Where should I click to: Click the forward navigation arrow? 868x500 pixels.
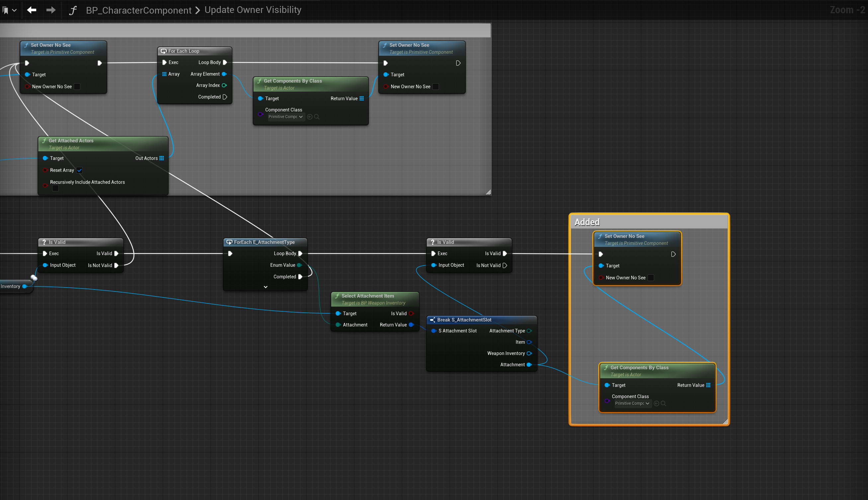(51, 10)
